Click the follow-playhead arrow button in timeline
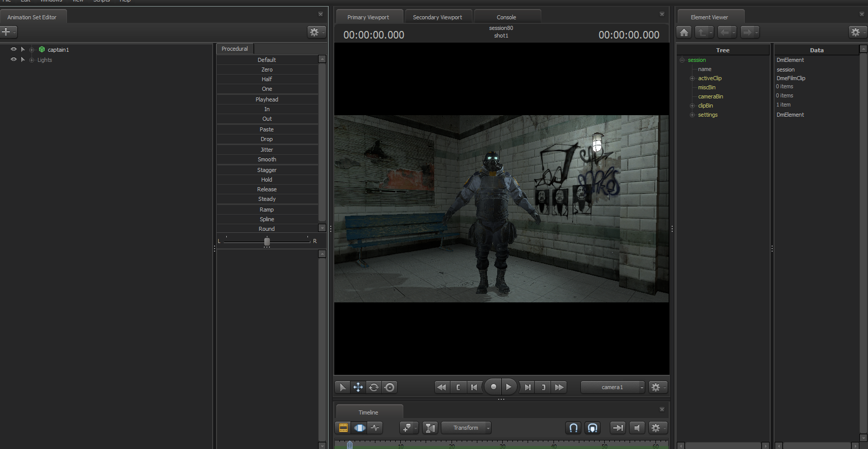The image size is (868, 449). (618, 428)
